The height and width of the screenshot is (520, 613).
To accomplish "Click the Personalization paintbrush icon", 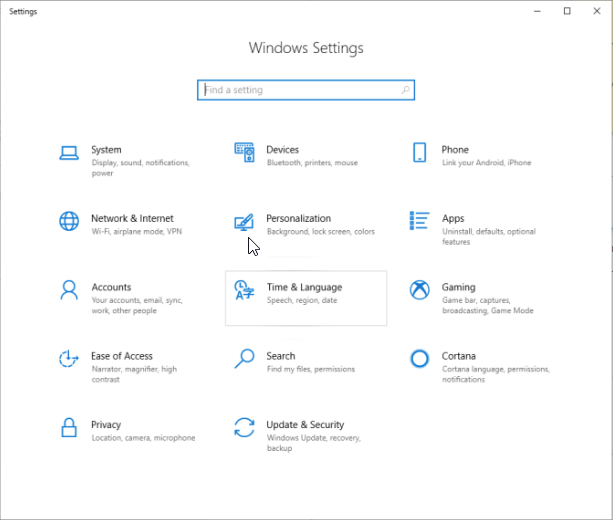I will coord(244,222).
